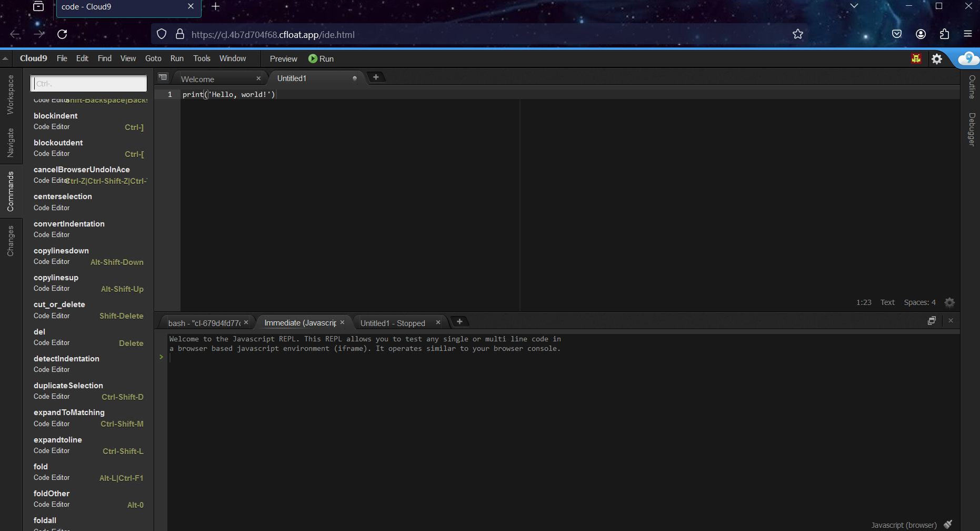Close the console panel

(x=951, y=320)
